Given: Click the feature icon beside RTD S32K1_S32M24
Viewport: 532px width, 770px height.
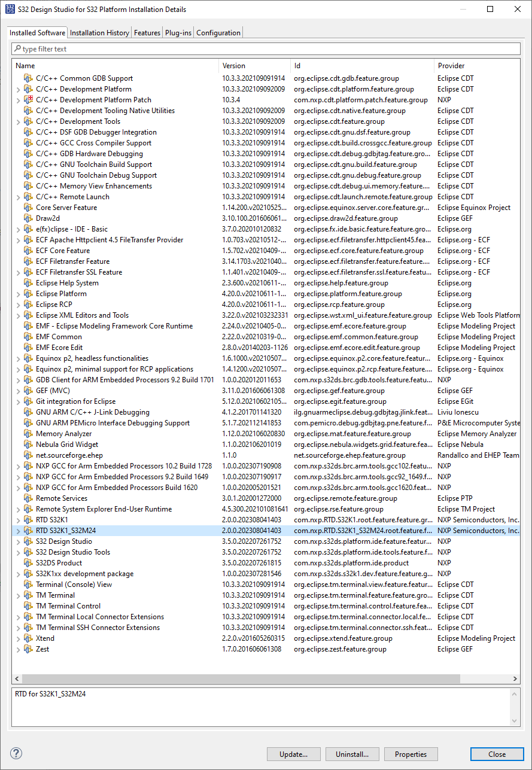Looking at the screenshot, I should [28, 530].
